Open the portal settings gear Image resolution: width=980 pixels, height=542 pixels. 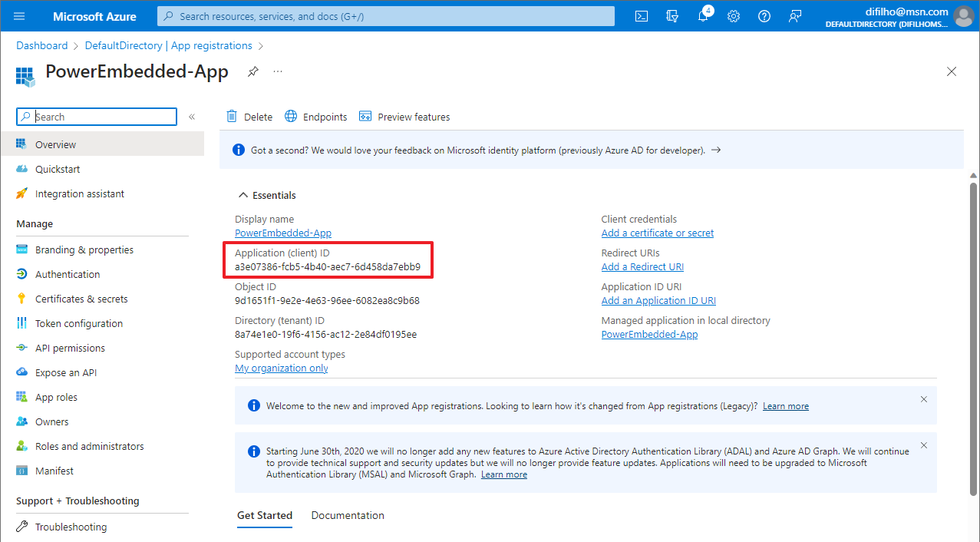tap(734, 16)
